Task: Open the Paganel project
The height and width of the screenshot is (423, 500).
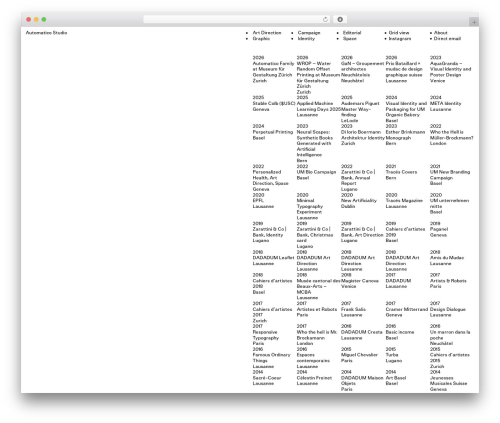Action: [x=439, y=229]
